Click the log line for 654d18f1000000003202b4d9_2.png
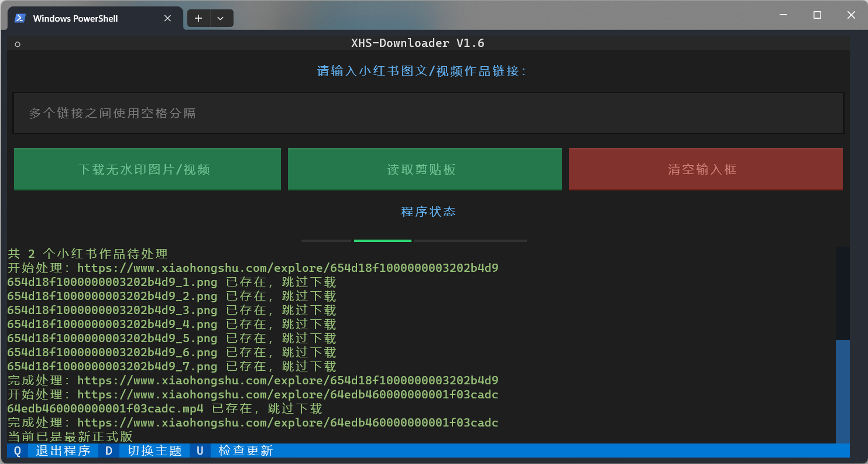Image resolution: width=868 pixels, height=464 pixels. tap(172, 296)
